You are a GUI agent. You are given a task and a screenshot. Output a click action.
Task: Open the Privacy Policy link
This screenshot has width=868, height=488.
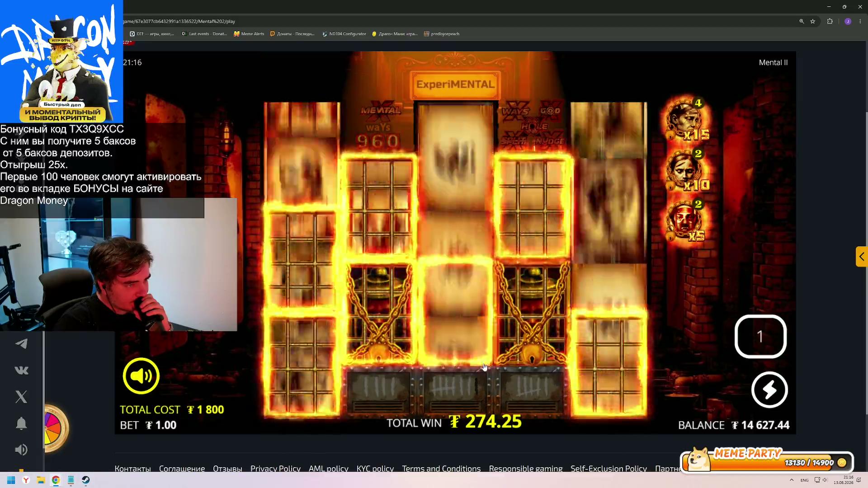tap(275, 469)
